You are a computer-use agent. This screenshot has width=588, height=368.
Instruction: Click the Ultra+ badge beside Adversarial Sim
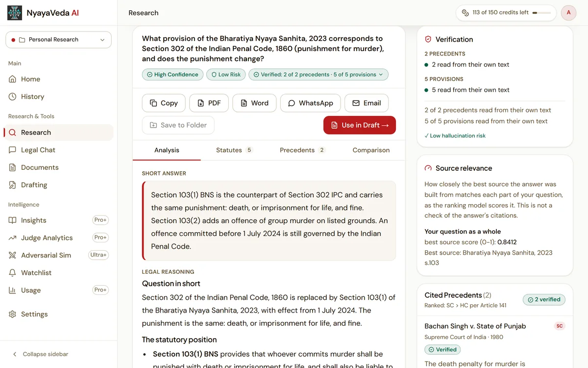[x=98, y=255]
